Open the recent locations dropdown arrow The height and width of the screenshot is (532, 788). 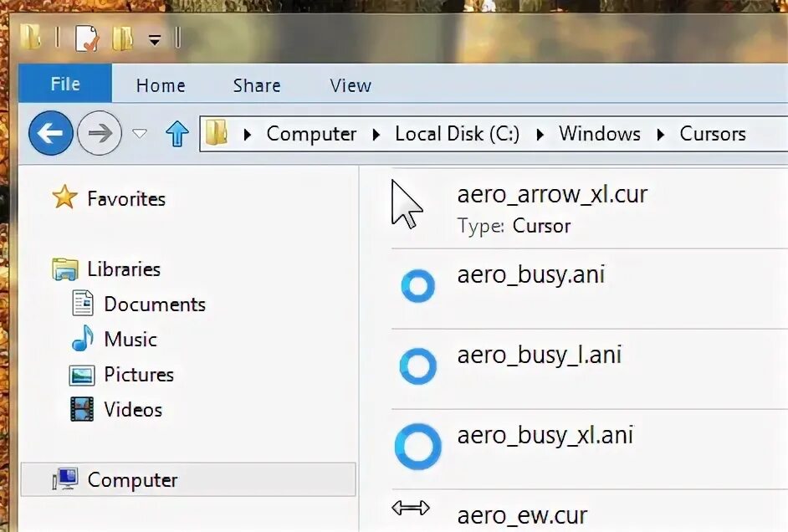click(139, 134)
